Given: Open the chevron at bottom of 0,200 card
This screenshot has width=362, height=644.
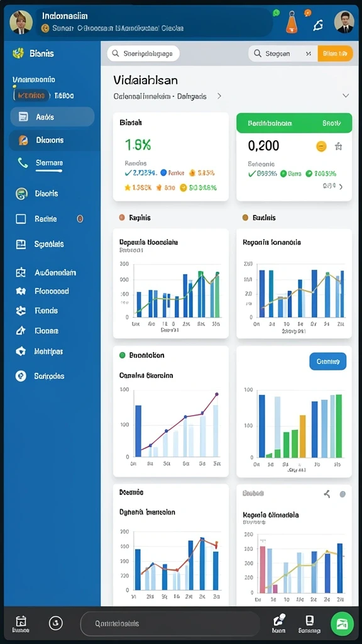Looking at the screenshot, I should pos(341,187).
